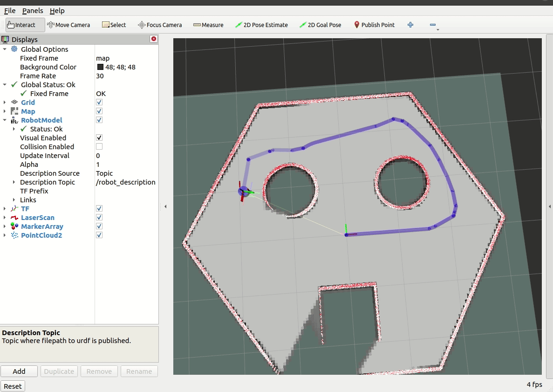Uncheck the Grid display checkbox
Viewport: 553px width, 392px height.
coord(99,103)
